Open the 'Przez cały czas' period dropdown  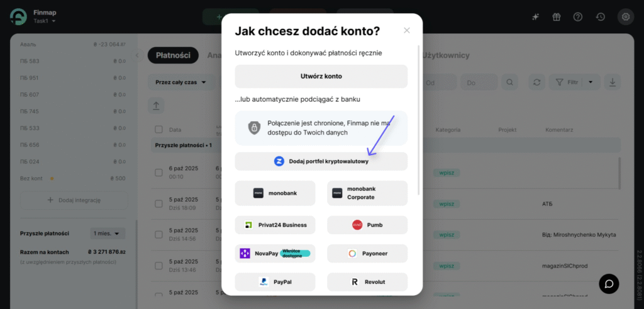(182, 82)
